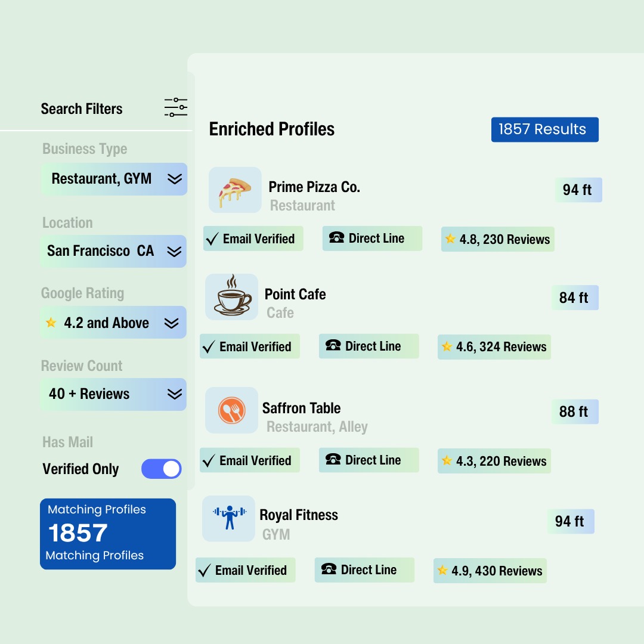Select the Search Filters heading

81,109
